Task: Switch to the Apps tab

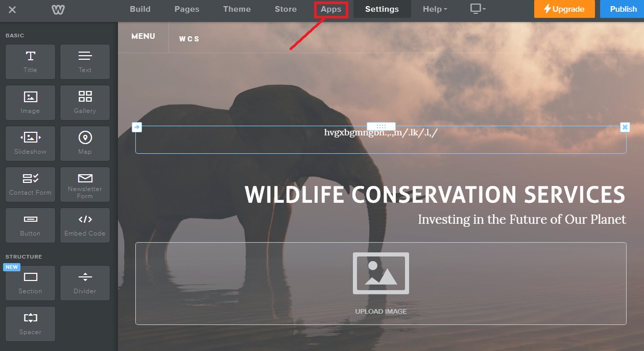Action: (331, 9)
